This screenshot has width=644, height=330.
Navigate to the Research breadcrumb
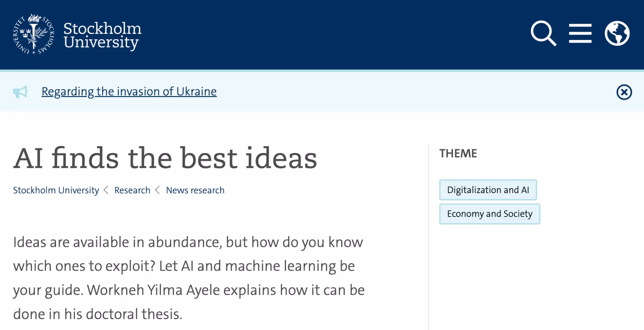pos(132,190)
